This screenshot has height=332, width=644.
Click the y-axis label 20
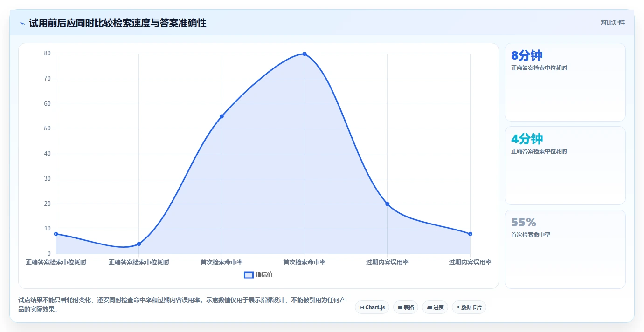click(48, 204)
